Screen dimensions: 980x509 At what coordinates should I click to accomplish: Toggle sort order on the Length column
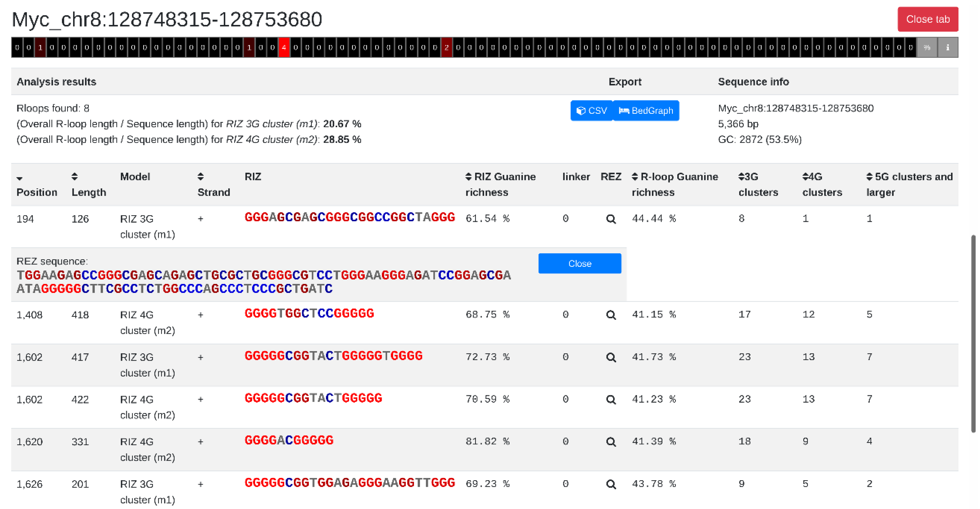[x=75, y=176]
